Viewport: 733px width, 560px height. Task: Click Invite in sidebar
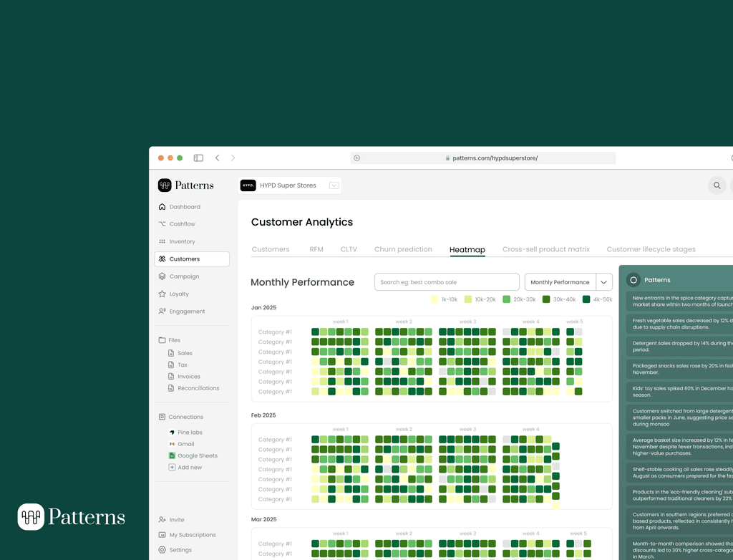click(172, 520)
